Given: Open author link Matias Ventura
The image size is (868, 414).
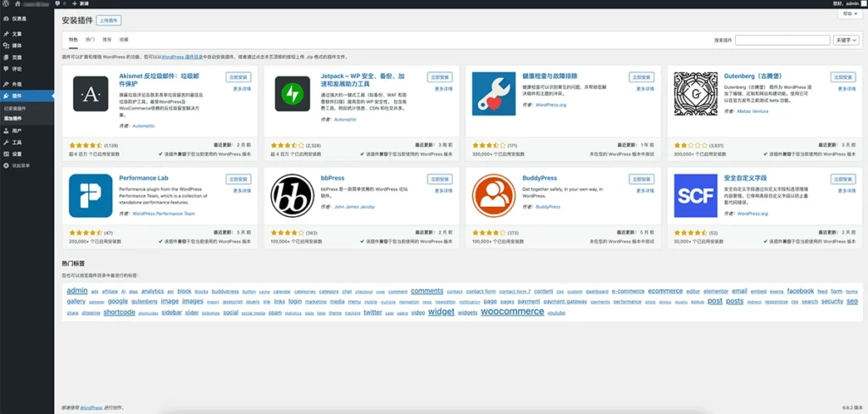Looking at the screenshot, I should click(753, 111).
